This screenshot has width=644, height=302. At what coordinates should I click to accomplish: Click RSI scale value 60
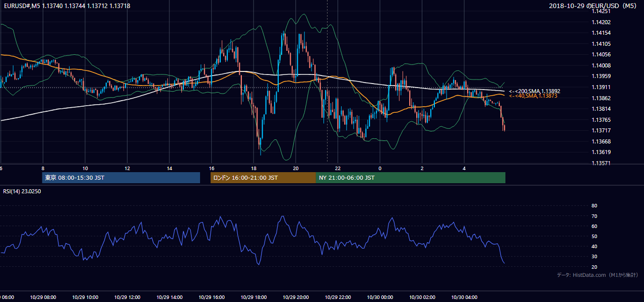pyautogui.click(x=594, y=226)
